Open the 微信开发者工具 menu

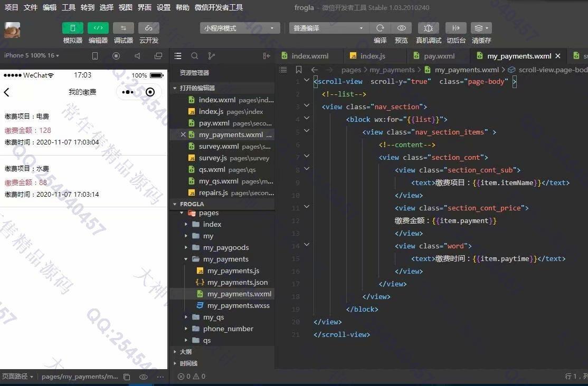(219, 7)
